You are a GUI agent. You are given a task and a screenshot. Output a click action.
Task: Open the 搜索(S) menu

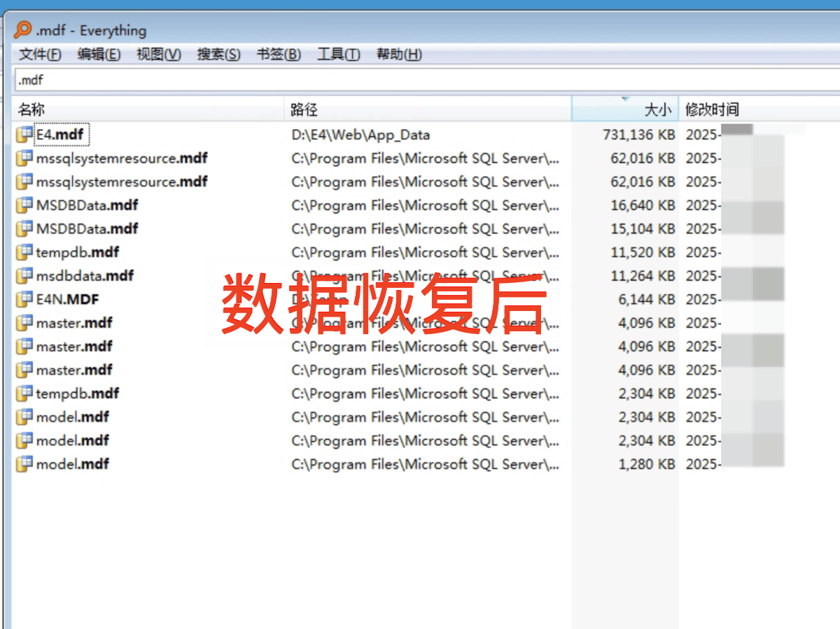[x=218, y=55]
